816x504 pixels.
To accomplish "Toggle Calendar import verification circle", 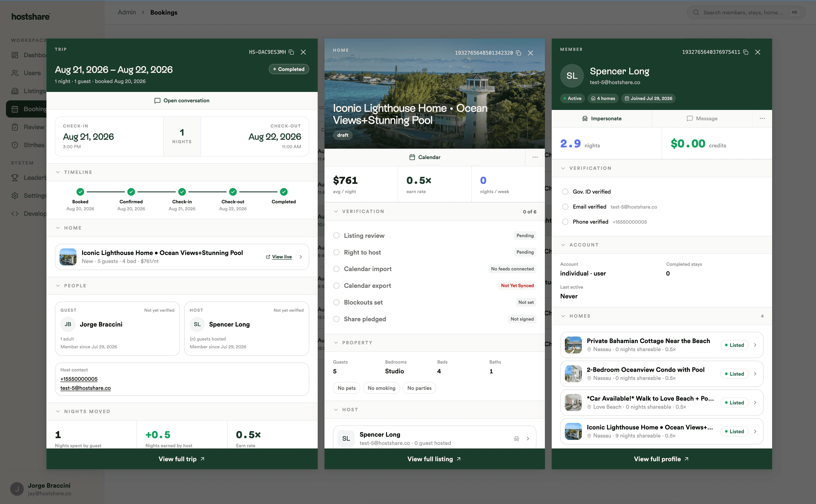I will 336,269.
